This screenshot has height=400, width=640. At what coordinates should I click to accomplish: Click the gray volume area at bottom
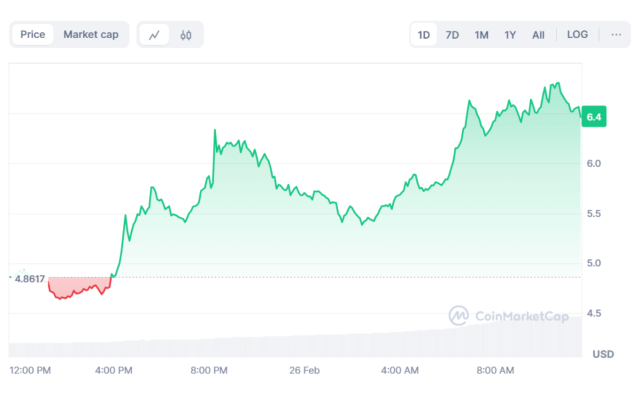pyautogui.click(x=300, y=347)
